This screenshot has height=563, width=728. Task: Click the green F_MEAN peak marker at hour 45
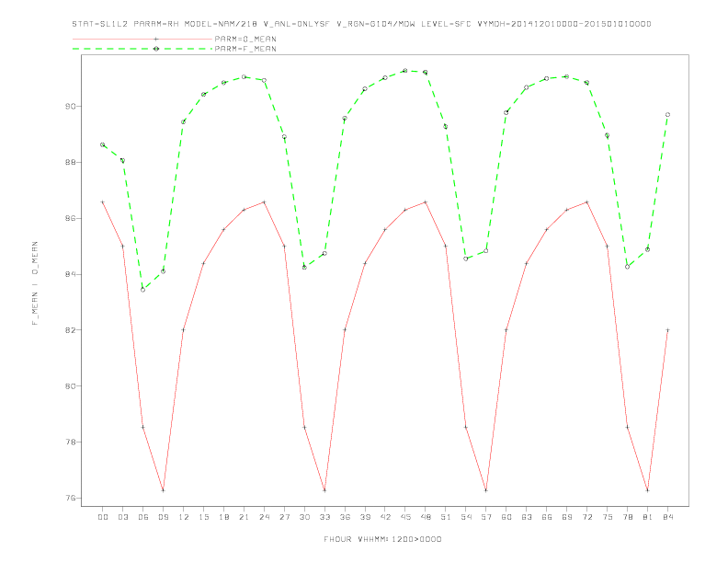coord(405,71)
